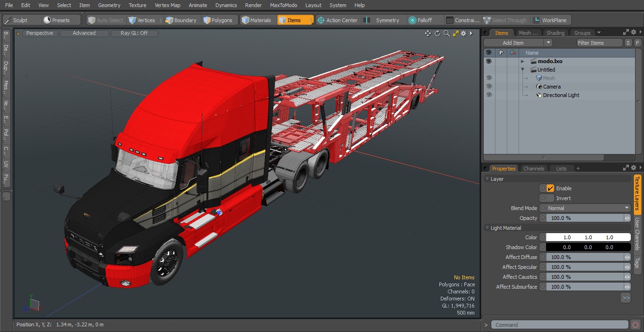Viewport: 644px width, 332px height.
Task: Collapse the Untitled scene tree
Action: [522, 70]
